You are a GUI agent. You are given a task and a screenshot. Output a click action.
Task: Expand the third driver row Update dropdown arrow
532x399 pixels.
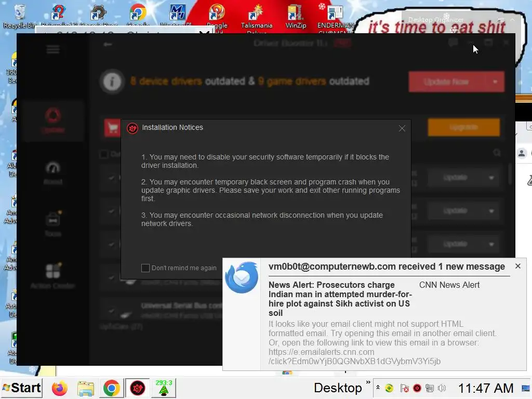click(491, 244)
